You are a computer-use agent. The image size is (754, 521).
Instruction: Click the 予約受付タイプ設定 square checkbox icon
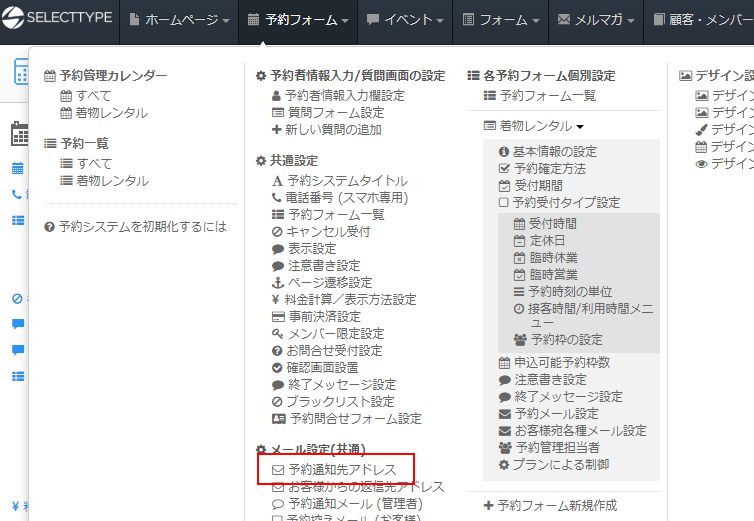[504, 203]
